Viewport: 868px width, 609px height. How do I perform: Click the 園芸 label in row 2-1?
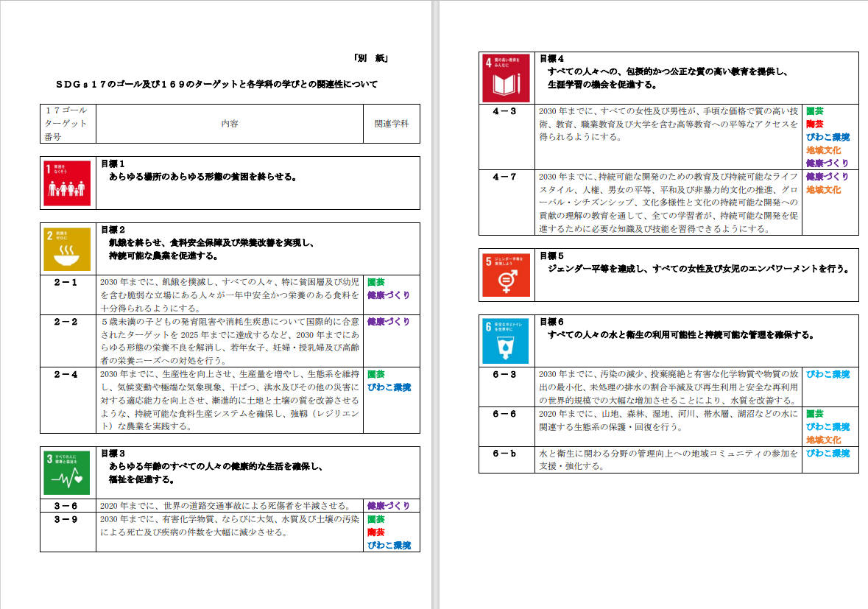coord(375,282)
